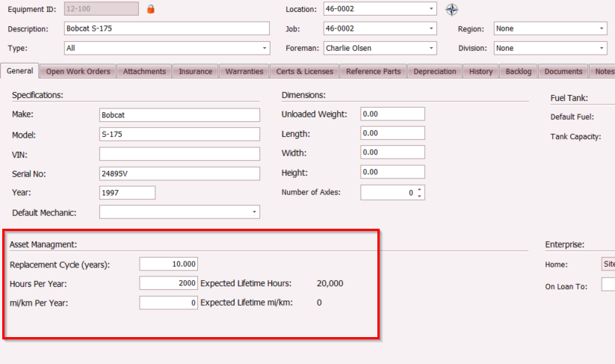Click the Hours Per Year input
The image size is (615, 364).
click(x=168, y=283)
